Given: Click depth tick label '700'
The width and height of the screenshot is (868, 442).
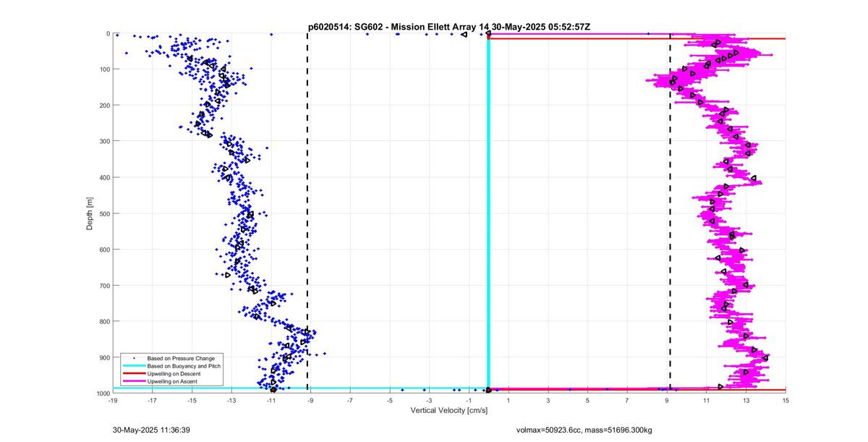Looking at the screenshot, I should (x=104, y=286).
